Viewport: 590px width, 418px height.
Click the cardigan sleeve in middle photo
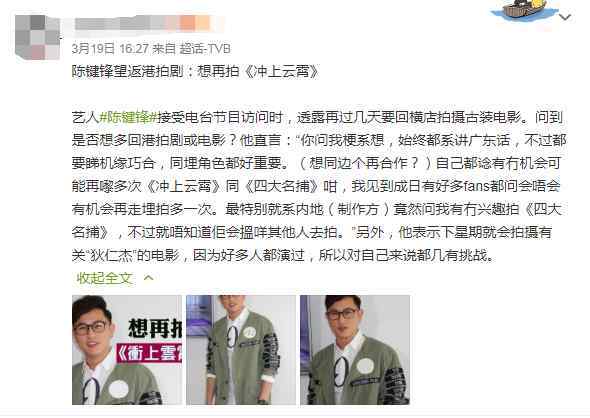[271, 352]
